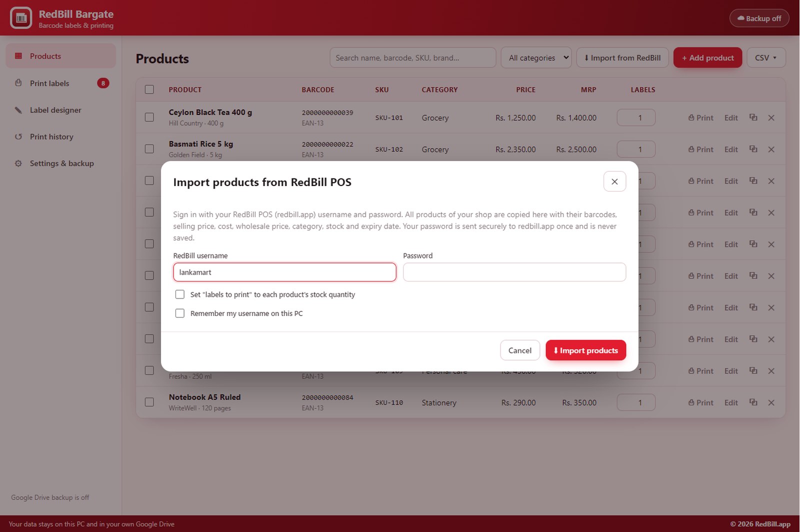Tick Remember my username on this PC
The width and height of the screenshot is (800, 532).
tap(180, 313)
